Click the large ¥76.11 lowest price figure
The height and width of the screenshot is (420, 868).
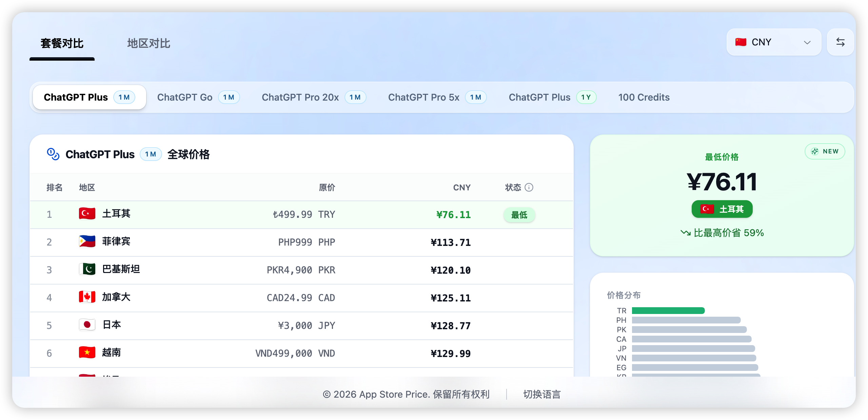point(722,182)
